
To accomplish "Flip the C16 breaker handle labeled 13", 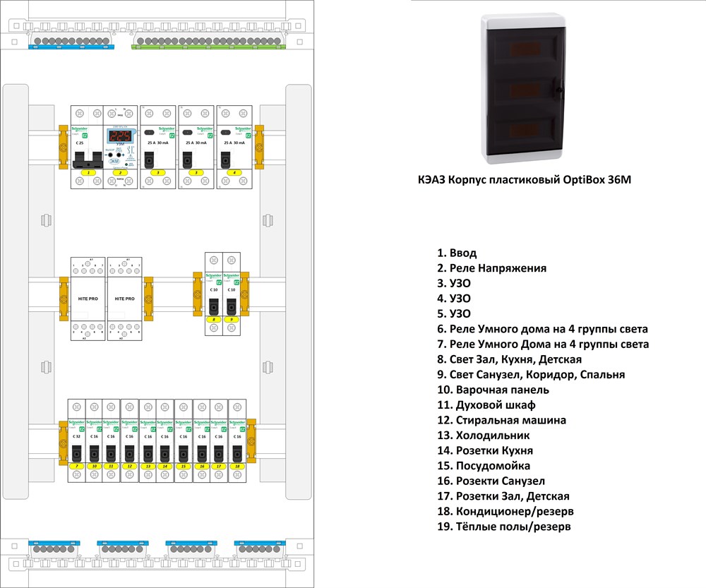I will [148, 454].
